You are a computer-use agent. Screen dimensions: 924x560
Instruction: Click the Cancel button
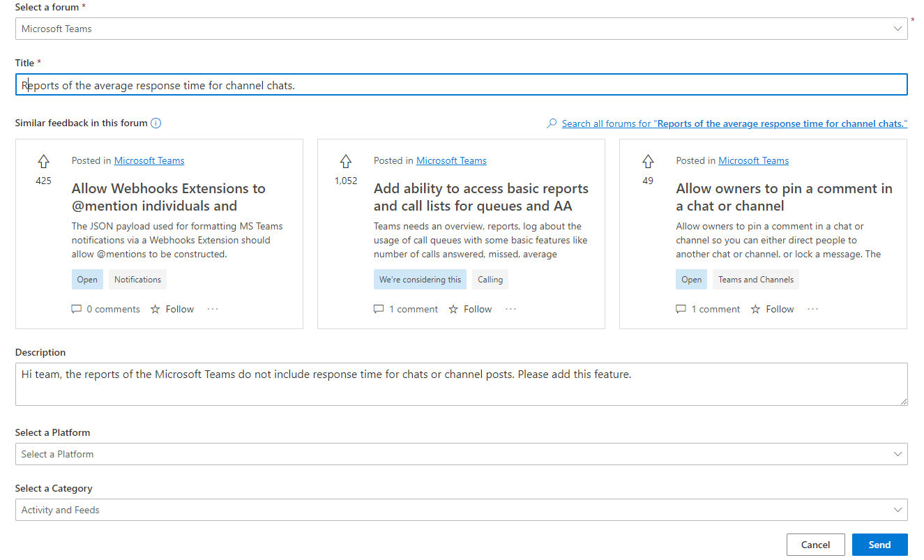[x=815, y=545]
